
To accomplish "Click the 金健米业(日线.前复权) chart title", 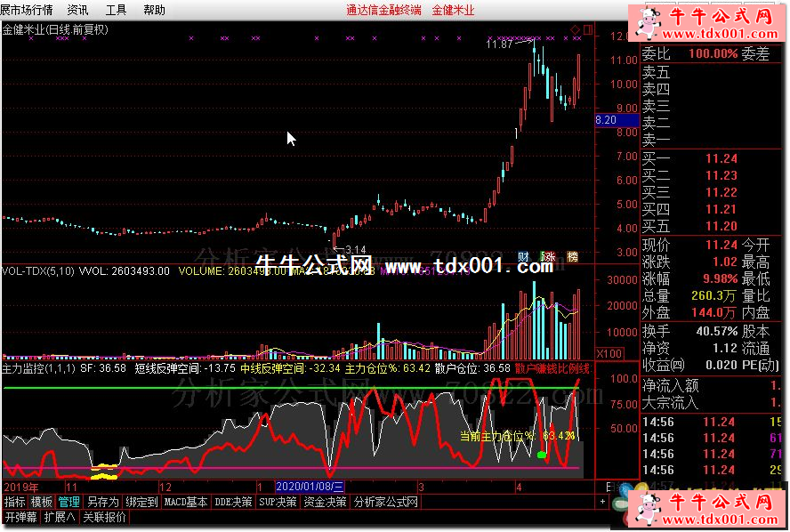I will pyautogui.click(x=55, y=29).
